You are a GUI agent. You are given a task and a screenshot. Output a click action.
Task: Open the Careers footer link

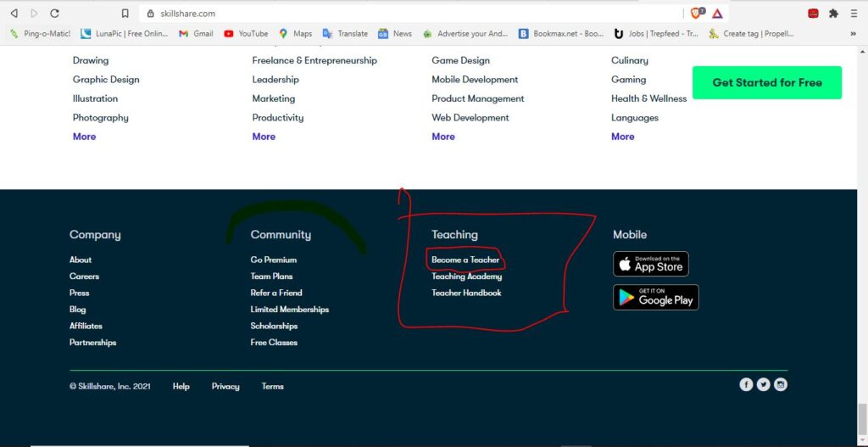pos(84,277)
